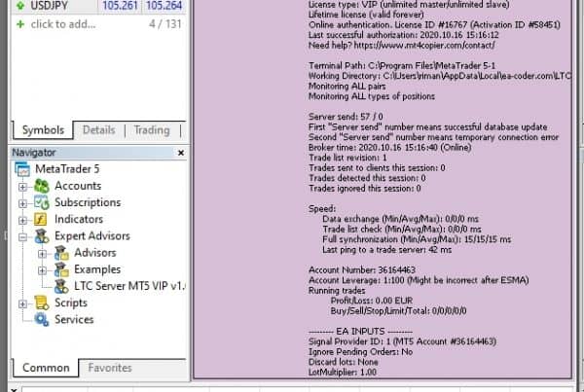584x392 pixels.
Task: Select the Scripts label
Action: [x=71, y=303]
